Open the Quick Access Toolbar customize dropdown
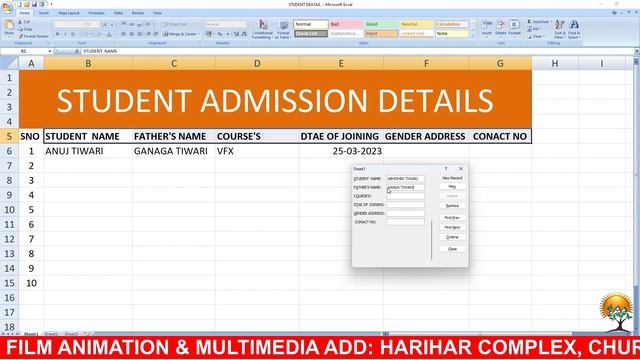The height and width of the screenshot is (360, 640). (x=51, y=4)
